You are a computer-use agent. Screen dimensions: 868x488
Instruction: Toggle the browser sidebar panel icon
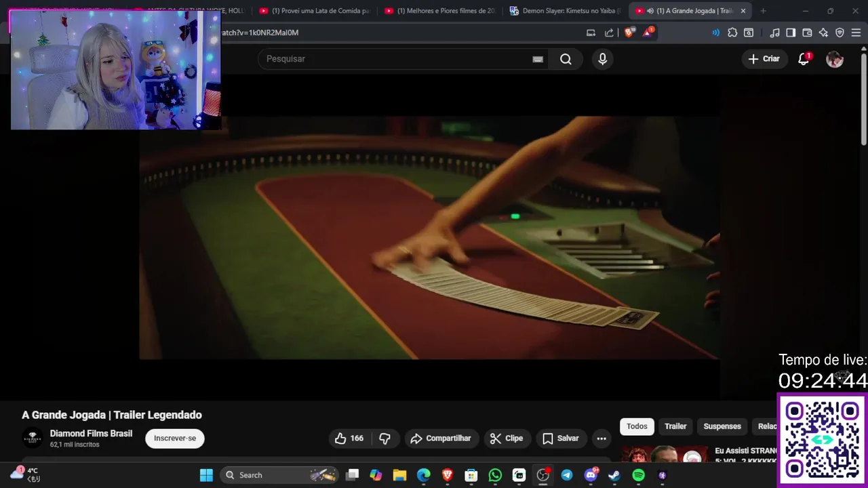point(791,33)
